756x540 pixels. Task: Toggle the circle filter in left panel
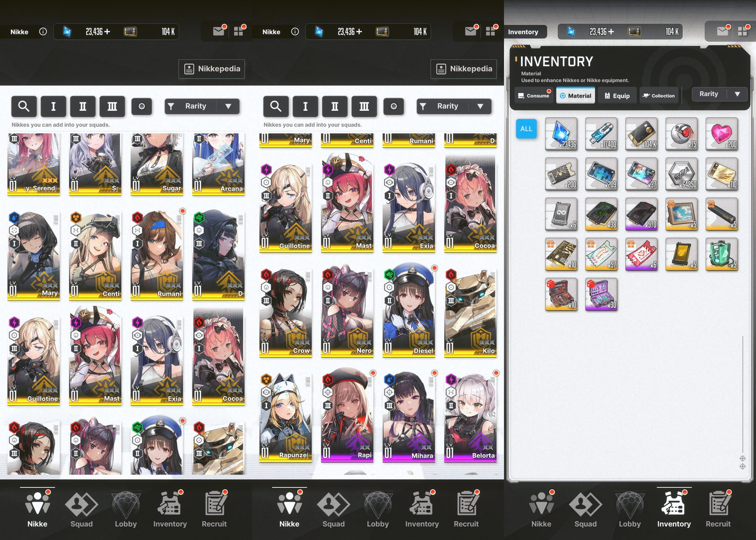(141, 106)
